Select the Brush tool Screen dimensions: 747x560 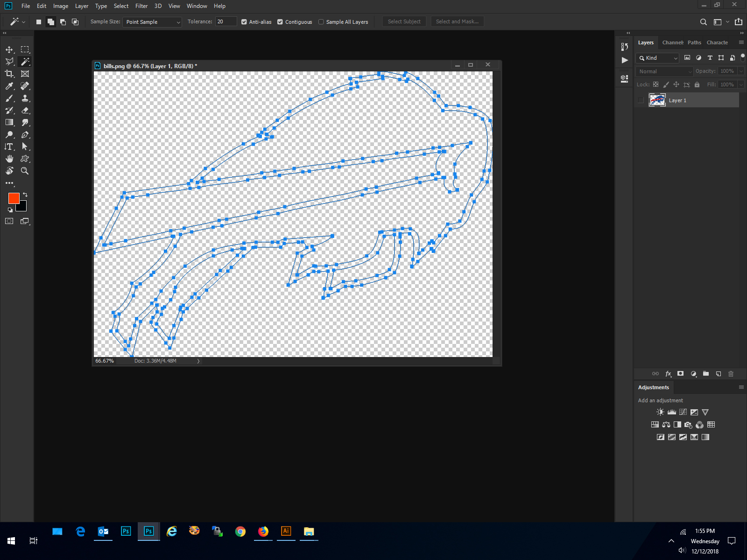point(9,98)
